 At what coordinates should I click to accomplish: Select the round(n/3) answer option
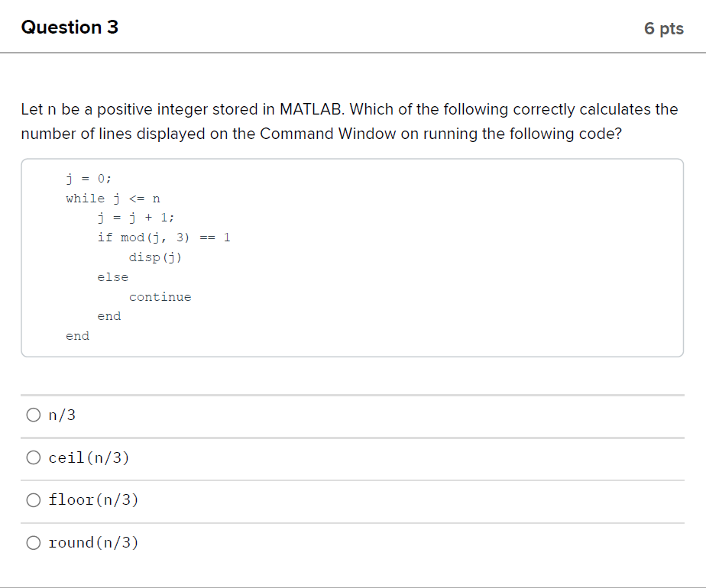[x=93, y=542]
